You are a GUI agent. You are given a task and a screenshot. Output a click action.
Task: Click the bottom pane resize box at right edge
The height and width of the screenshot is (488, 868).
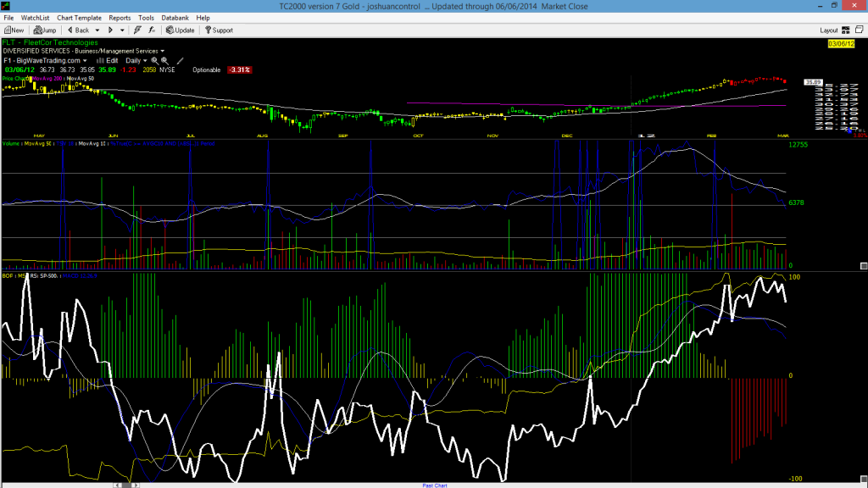(864, 480)
